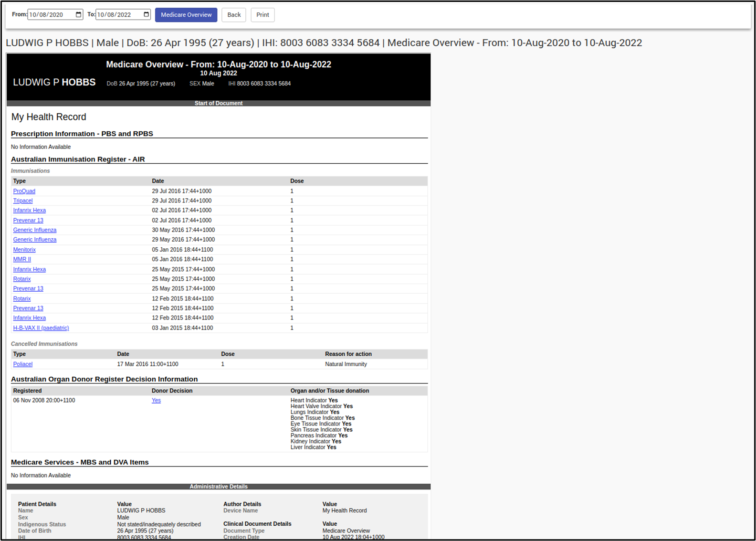Select the 'Organ and/or Tissue donation' column header
This screenshot has width=756, height=541.
point(330,391)
